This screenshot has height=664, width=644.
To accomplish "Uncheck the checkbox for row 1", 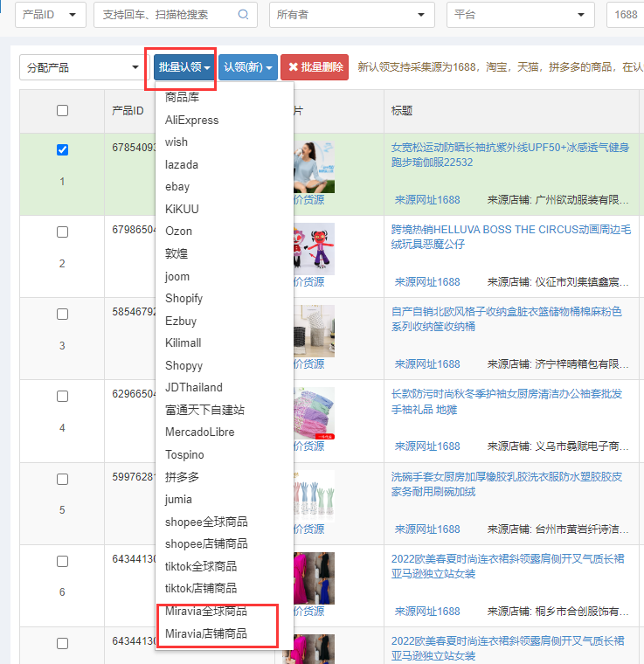I will click(x=62, y=150).
